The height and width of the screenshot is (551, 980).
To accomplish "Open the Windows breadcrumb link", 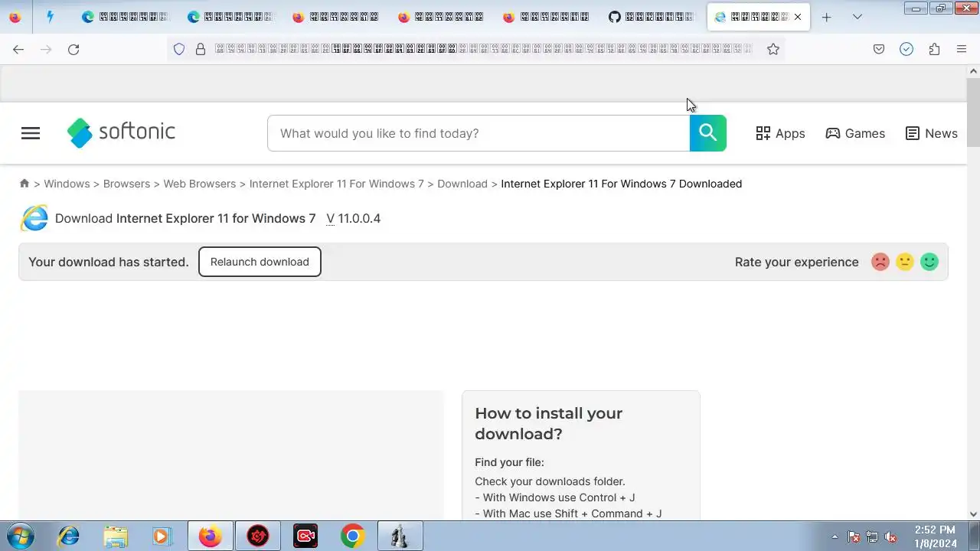I will tap(67, 184).
